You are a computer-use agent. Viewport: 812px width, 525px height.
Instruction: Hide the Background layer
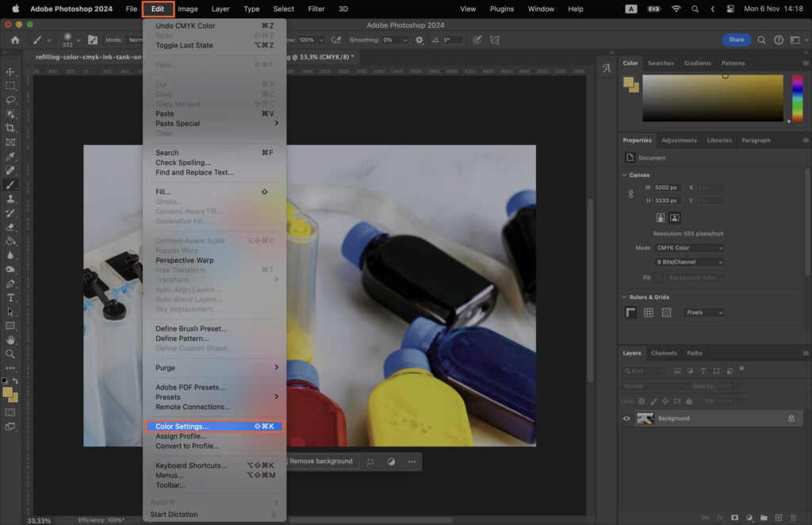click(626, 418)
